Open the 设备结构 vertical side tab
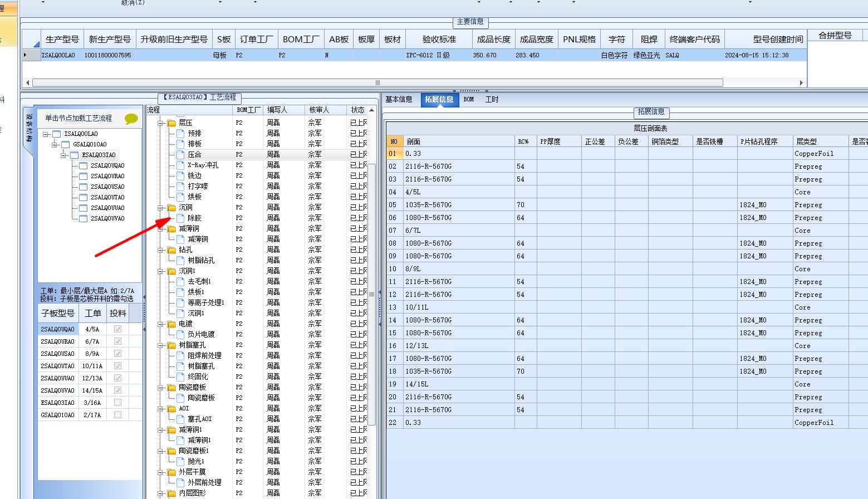This screenshot has width=868, height=499. click(x=29, y=128)
